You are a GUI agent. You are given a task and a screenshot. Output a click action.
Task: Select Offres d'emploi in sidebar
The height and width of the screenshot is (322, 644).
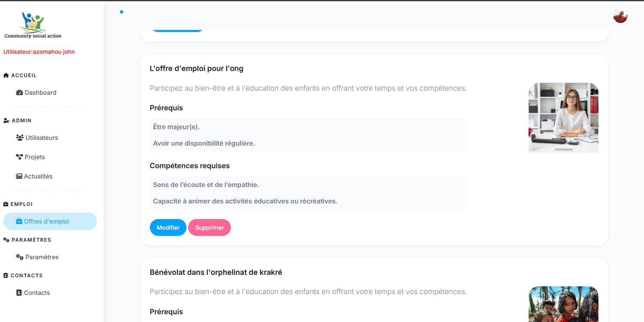point(46,222)
